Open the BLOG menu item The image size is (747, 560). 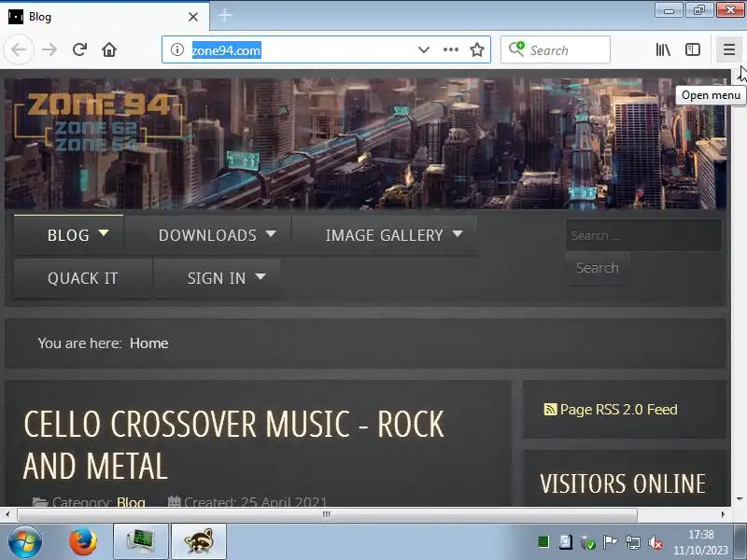click(x=68, y=235)
